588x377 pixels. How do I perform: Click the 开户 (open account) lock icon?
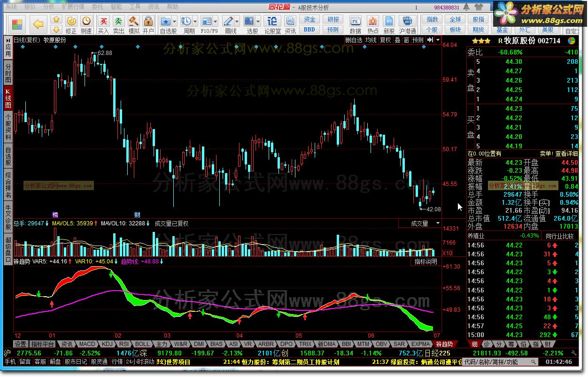pyautogui.click(x=148, y=24)
